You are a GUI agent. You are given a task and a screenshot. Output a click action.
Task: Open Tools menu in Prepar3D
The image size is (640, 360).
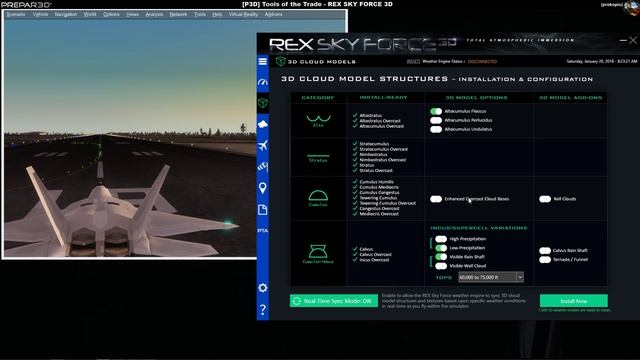[200, 14]
